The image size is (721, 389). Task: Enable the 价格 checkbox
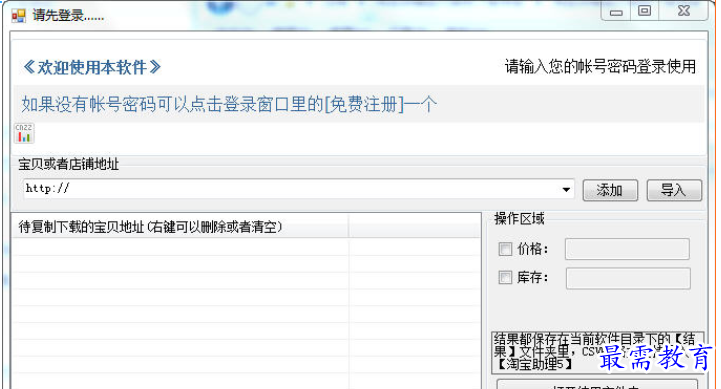pos(505,249)
